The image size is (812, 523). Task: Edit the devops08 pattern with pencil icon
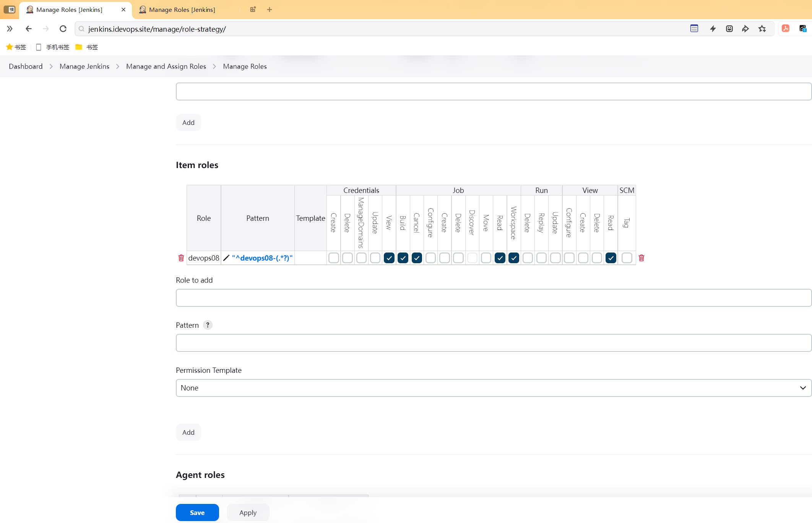226,258
